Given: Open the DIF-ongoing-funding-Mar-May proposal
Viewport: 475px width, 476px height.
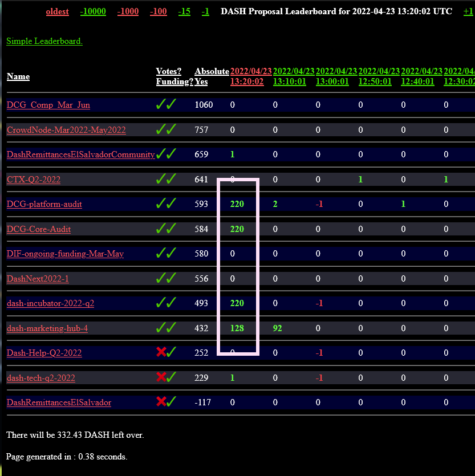Looking at the screenshot, I should coord(66,254).
